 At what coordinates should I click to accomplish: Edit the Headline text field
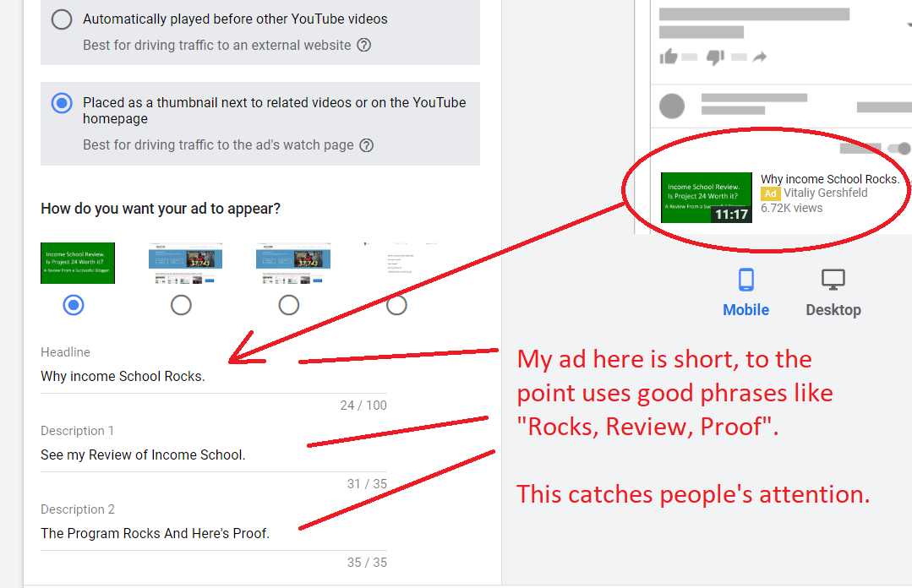pos(214,376)
